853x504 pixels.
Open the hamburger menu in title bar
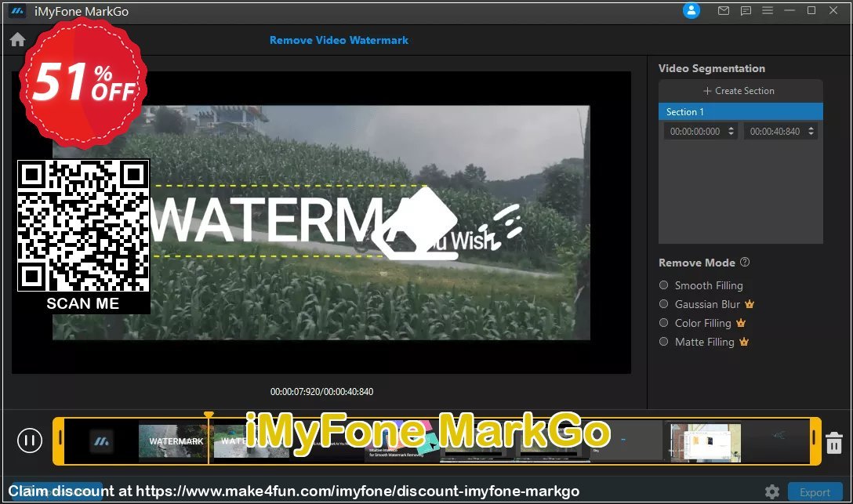click(768, 10)
